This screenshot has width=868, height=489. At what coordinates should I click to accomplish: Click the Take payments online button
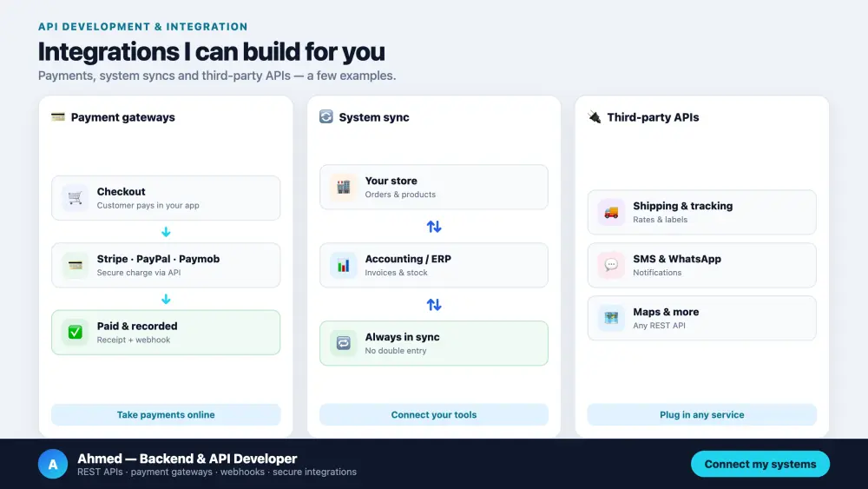[x=166, y=415]
